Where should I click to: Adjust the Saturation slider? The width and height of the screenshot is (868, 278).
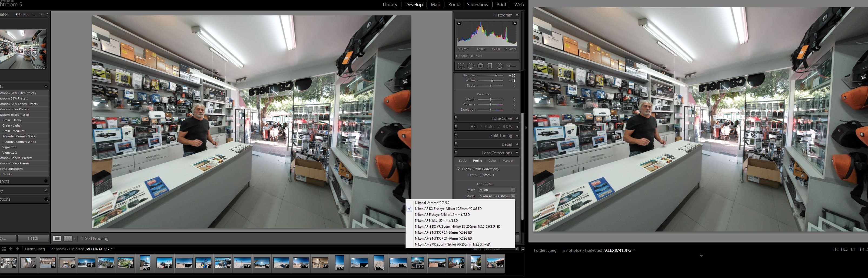(x=491, y=110)
